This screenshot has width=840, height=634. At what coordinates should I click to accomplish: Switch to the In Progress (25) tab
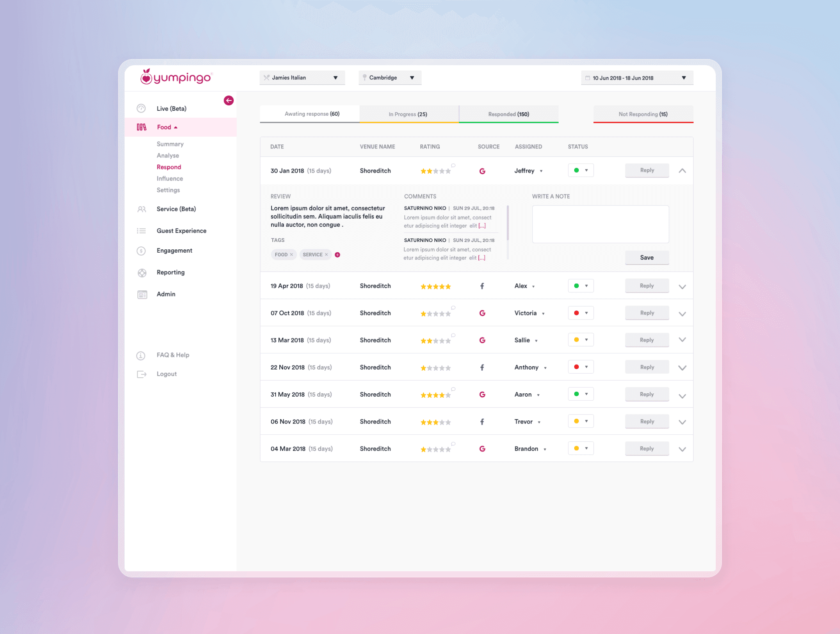[409, 114]
